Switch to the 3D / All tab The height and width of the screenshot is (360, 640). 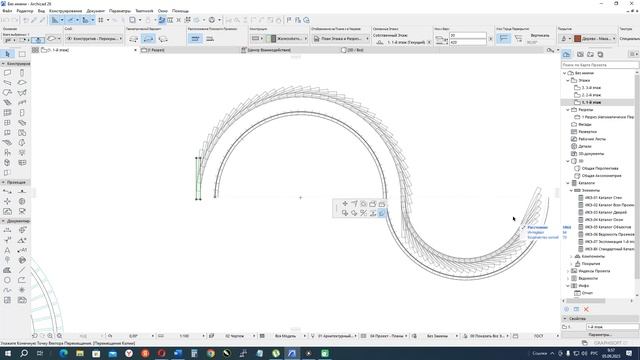coord(354,50)
